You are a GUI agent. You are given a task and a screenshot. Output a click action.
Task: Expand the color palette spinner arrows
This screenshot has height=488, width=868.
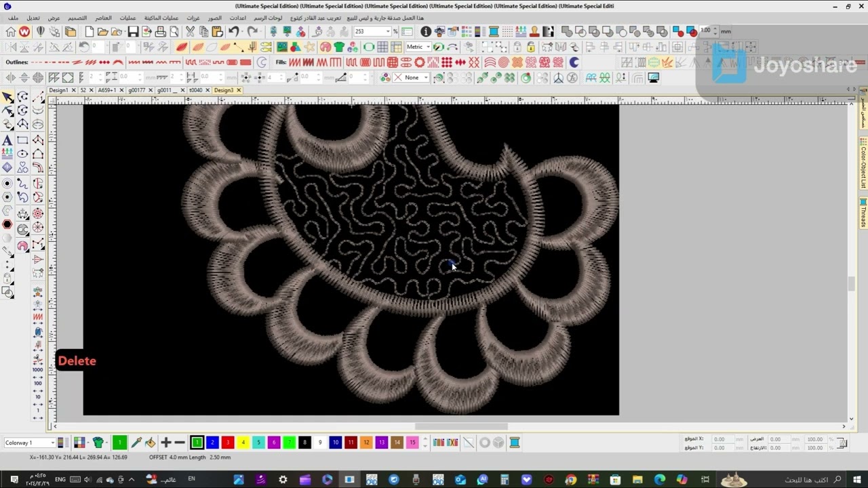[x=425, y=443]
